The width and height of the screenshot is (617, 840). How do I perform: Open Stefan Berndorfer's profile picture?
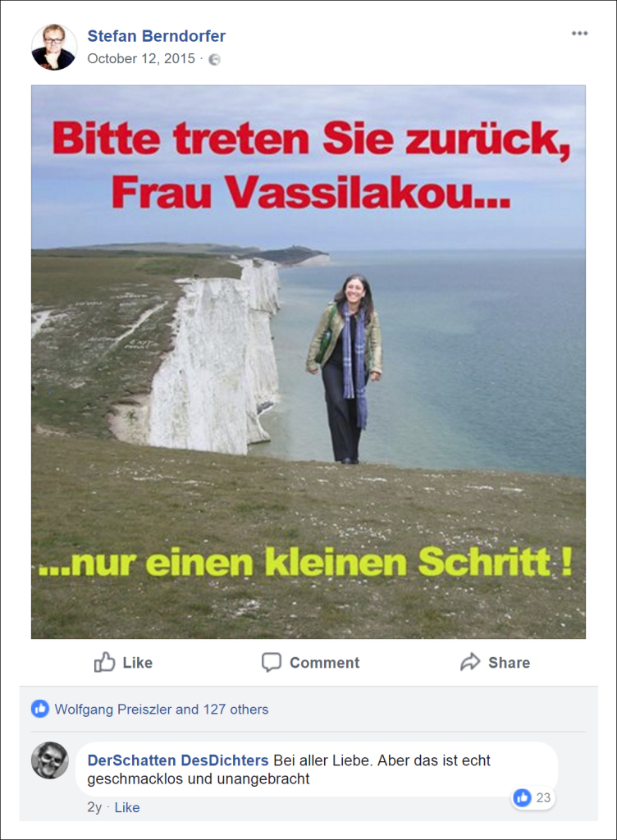[54, 47]
